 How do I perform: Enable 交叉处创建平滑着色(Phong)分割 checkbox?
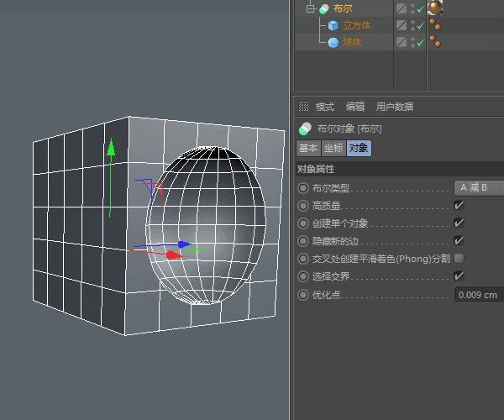[459, 258]
